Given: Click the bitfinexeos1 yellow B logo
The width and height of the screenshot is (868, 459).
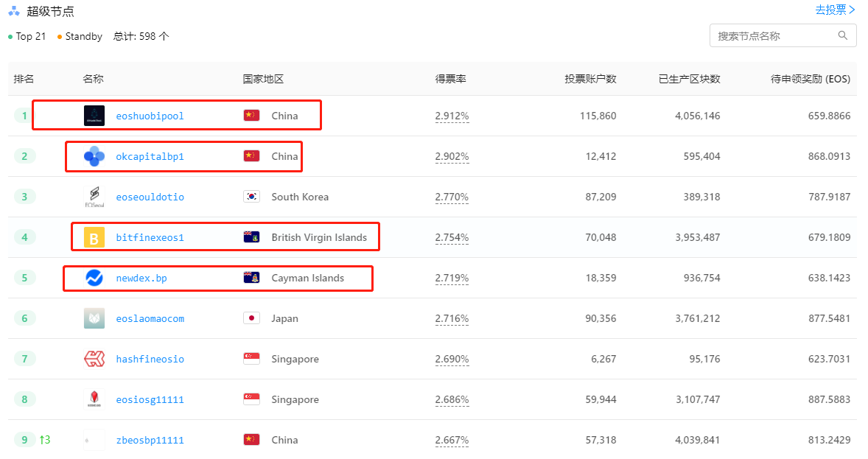Looking at the screenshot, I should pyautogui.click(x=94, y=237).
